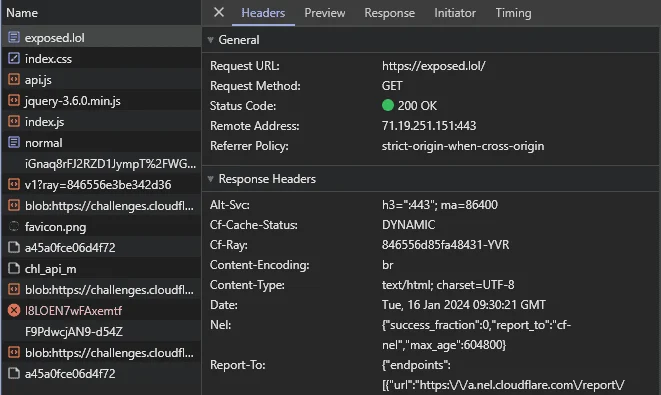Select the iGnaq8rFJ2RZD1JympT%2FWG... request
The height and width of the screenshot is (395, 661).
(101, 164)
